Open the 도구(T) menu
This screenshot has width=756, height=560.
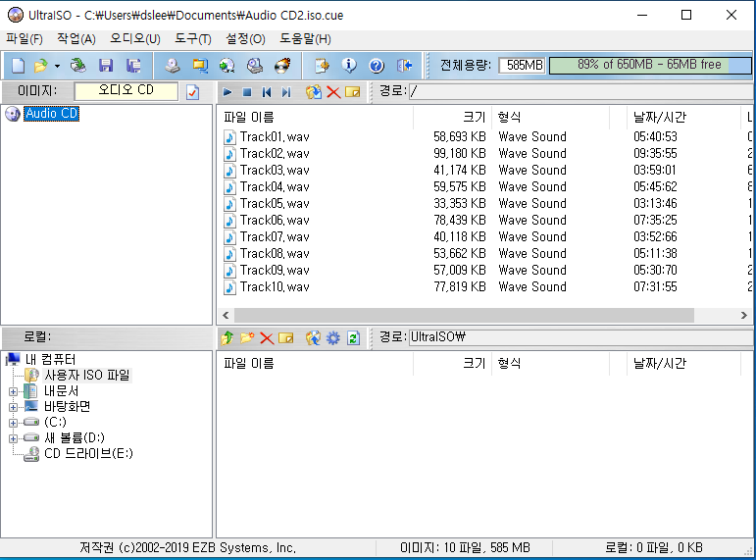(x=193, y=39)
